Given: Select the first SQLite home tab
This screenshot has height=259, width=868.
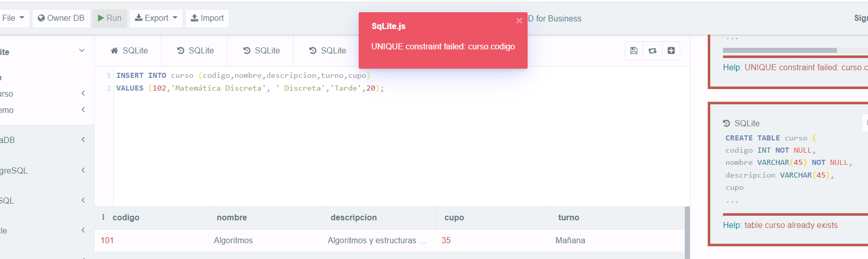Looking at the screenshot, I should pos(129,51).
